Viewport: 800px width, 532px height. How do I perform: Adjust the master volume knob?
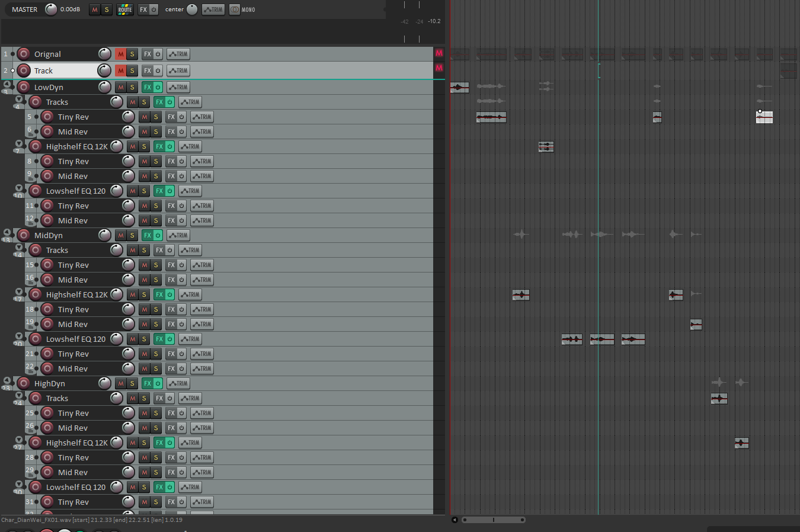pyautogui.click(x=52, y=9)
